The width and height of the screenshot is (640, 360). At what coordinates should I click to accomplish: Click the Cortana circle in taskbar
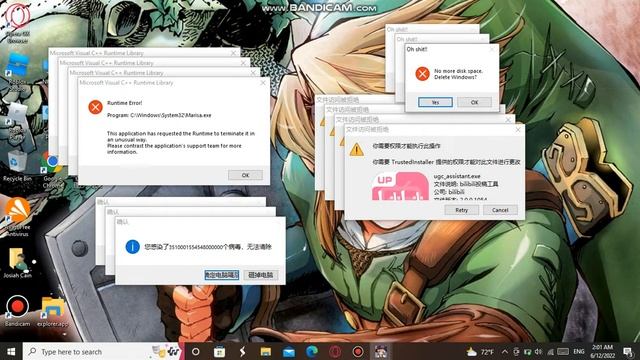pyautogui.click(x=196, y=351)
